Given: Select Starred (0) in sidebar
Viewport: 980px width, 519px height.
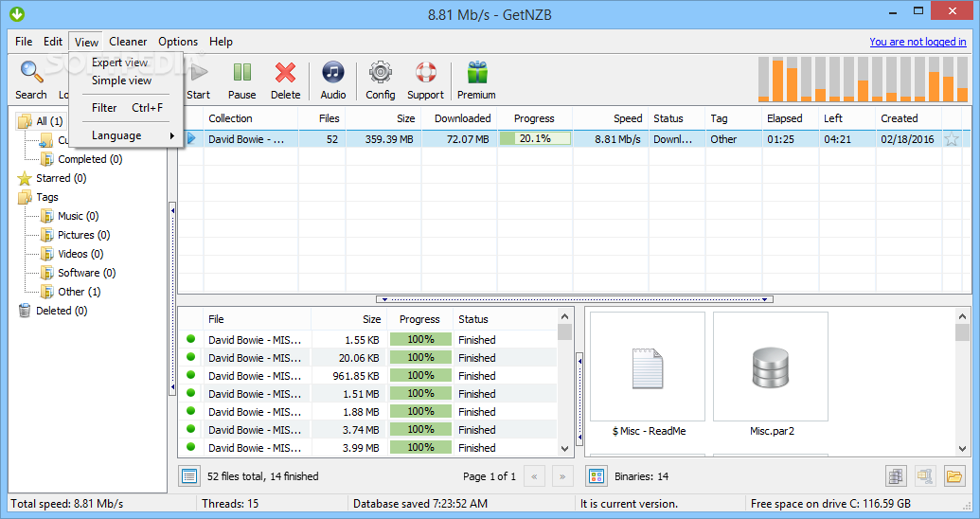Looking at the screenshot, I should click(52, 178).
